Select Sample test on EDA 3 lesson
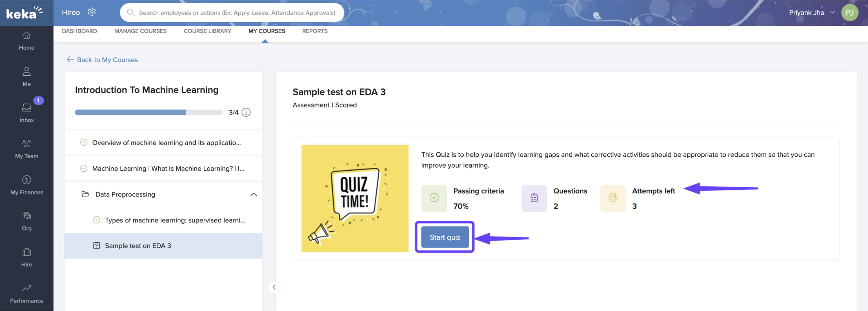 tap(138, 246)
